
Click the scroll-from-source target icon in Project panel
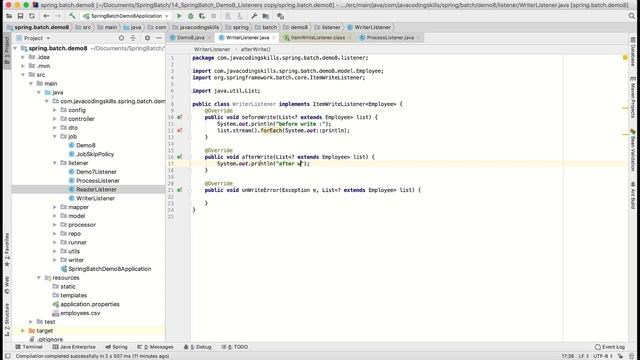121,38
